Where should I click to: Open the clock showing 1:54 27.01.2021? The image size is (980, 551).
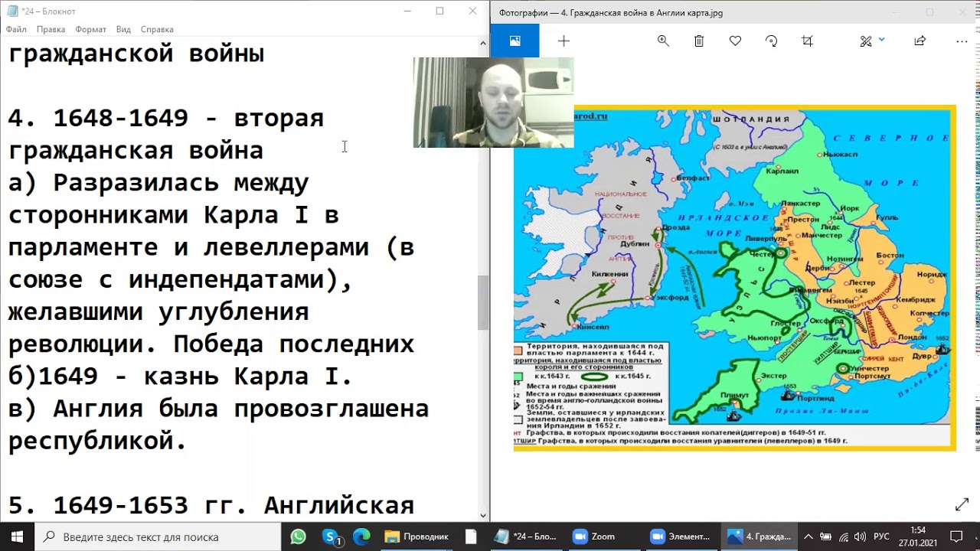click(918, 536)
